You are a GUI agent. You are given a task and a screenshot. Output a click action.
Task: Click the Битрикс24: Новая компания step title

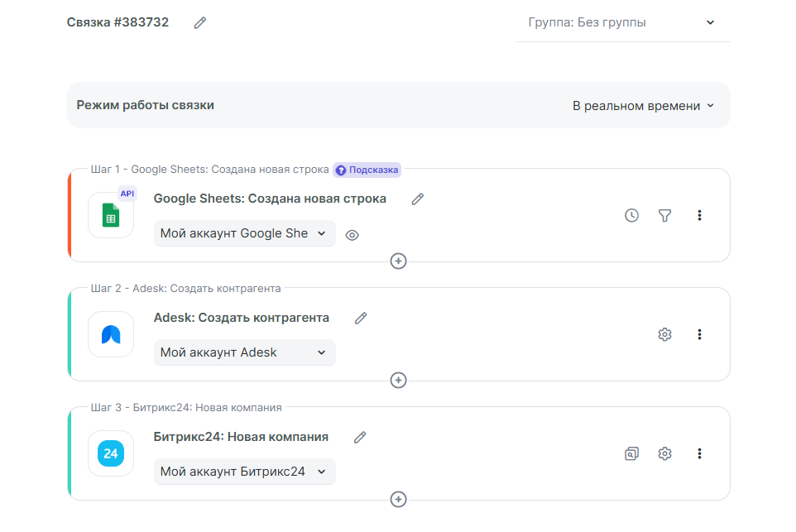241,437
